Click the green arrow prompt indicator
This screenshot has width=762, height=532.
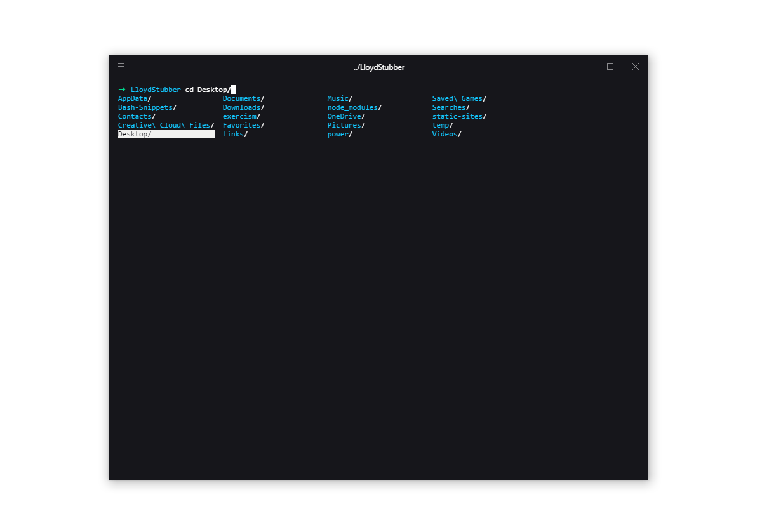click(121, 89)
